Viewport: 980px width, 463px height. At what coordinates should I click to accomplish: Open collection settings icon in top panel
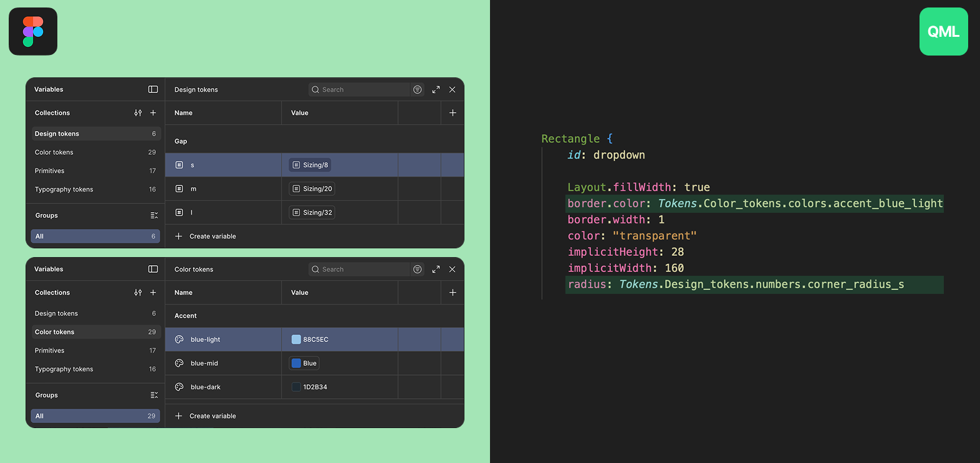(x=138, y=113)
